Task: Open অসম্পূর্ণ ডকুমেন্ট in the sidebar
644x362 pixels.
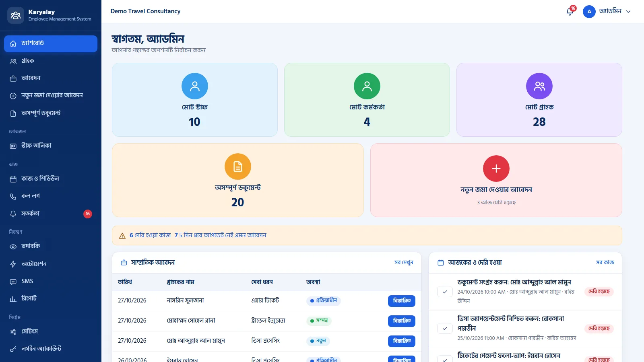Action: pos(51,113)
